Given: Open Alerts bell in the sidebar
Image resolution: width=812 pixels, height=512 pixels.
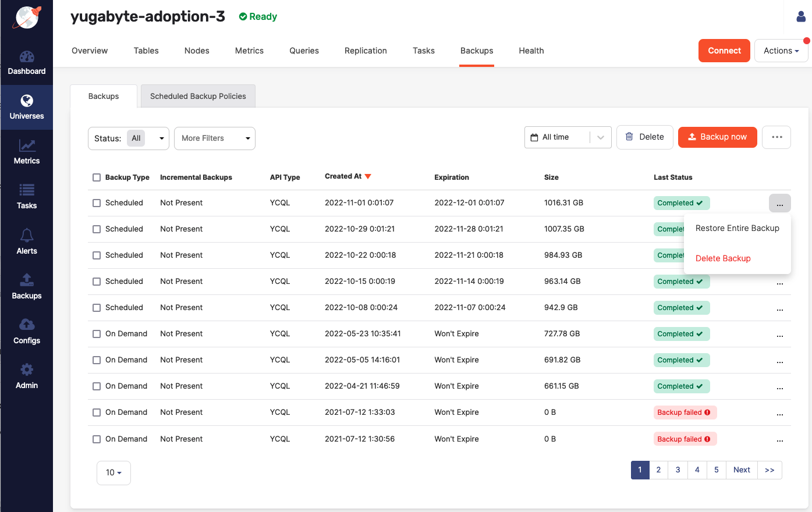Looking at the screenshot, I should (x=27, y=242).
